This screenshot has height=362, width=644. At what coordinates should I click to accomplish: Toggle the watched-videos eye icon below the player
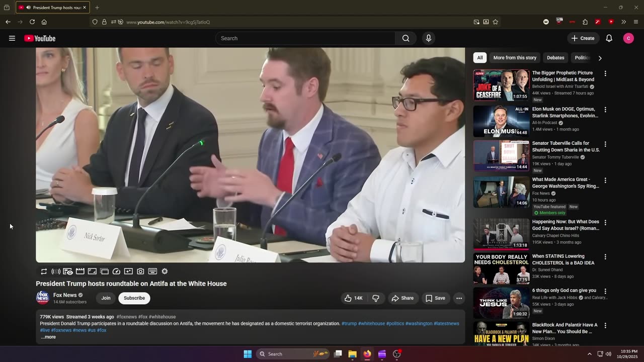[68, 271]
